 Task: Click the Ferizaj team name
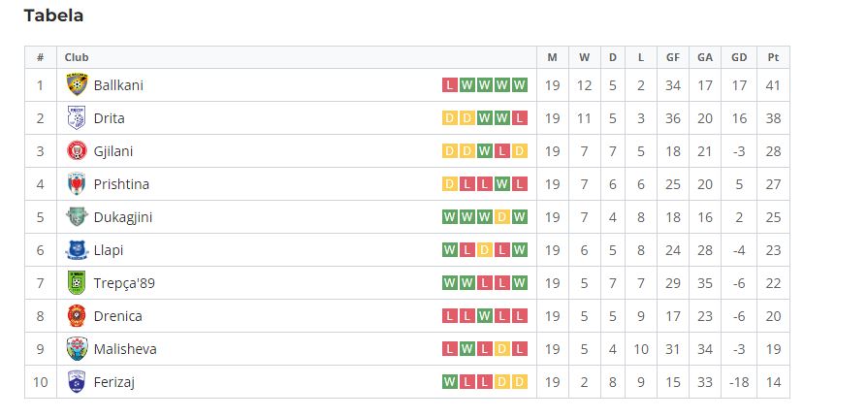point(114,382)
